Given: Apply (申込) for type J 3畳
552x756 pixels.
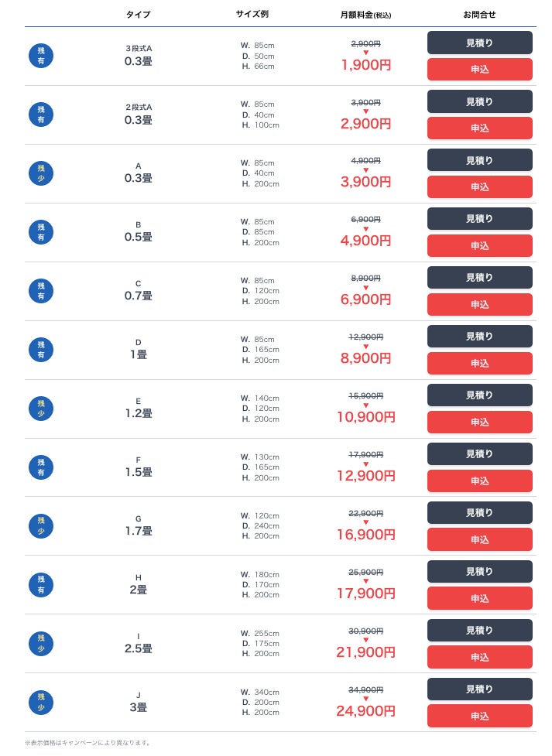Looking at the screenshot, I should [479, 716].
